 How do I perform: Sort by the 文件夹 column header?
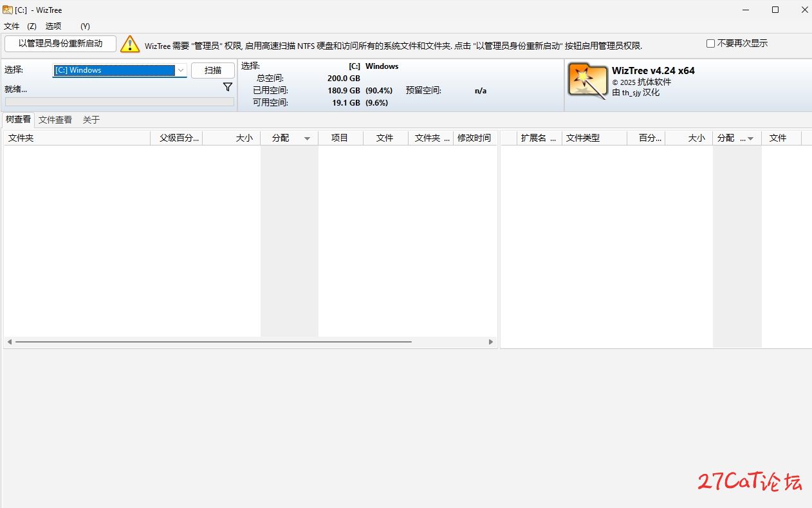pos(77,138)
